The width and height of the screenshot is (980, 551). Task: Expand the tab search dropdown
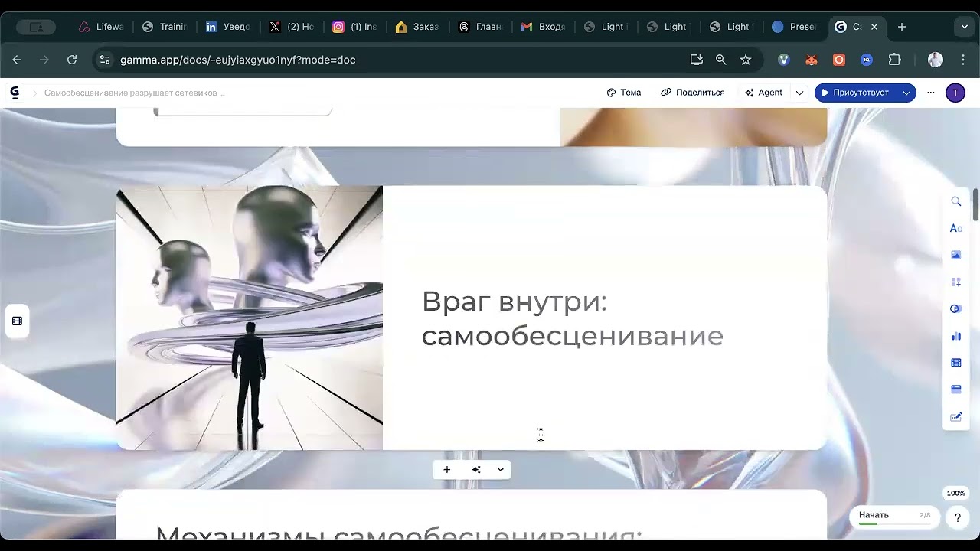[x=965, y=27]
